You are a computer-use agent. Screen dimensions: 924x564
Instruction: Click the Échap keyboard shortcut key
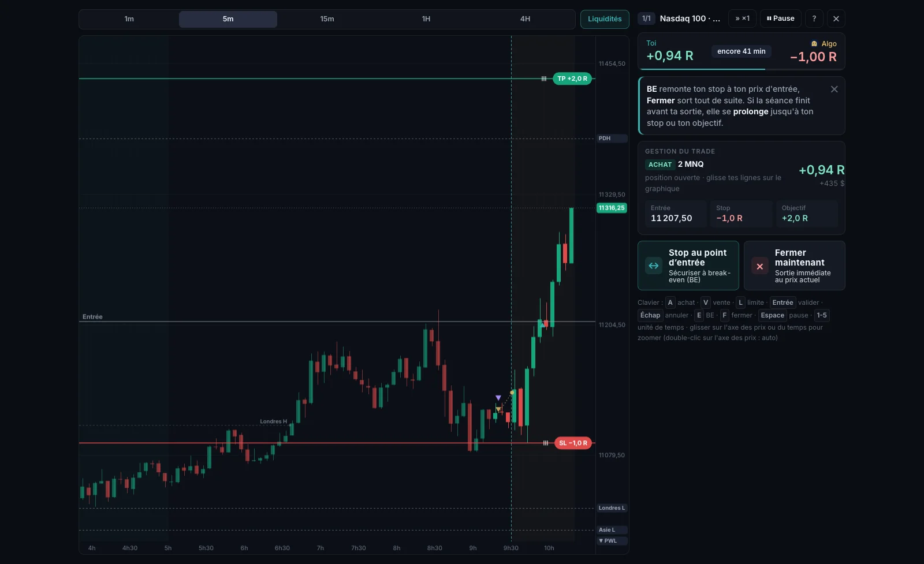click(650, 315)
